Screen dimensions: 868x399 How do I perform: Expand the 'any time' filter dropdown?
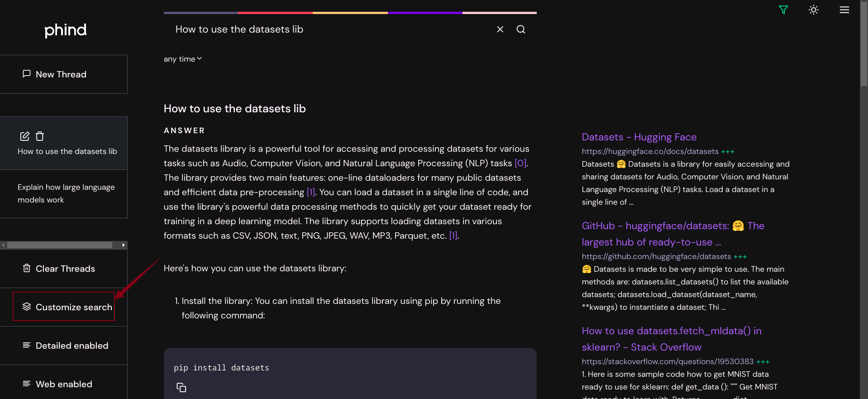click(x=183, y=59)
